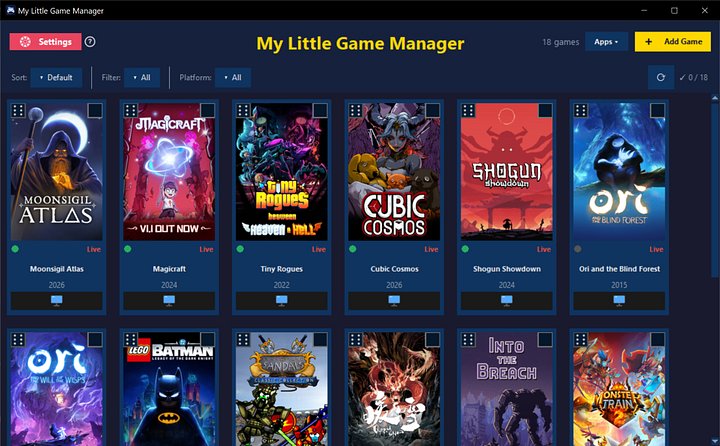The image size is (720, 446).
Task: Click the Add Game button
Action: pyautogui.click(x=673, y=42)
